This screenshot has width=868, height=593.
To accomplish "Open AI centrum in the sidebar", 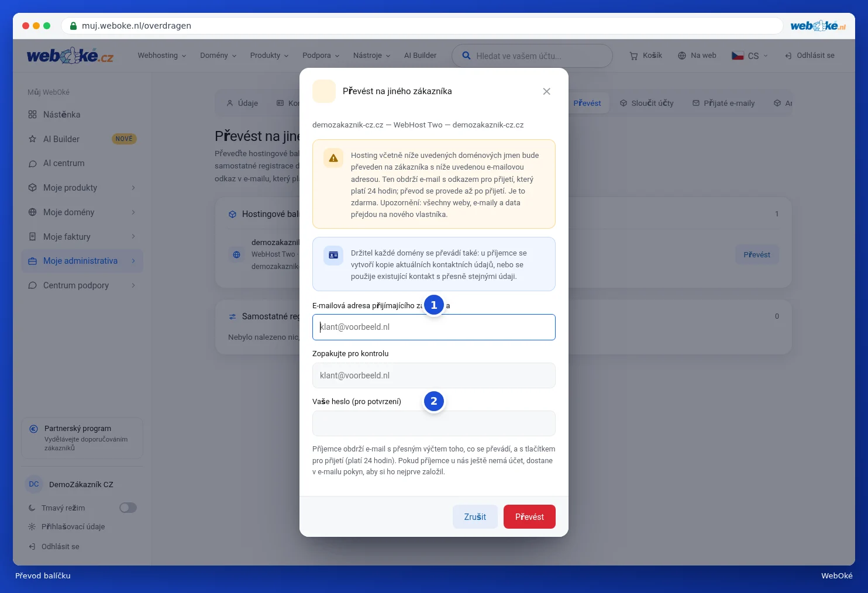I will pyautogui.click(x=82, y=163).
